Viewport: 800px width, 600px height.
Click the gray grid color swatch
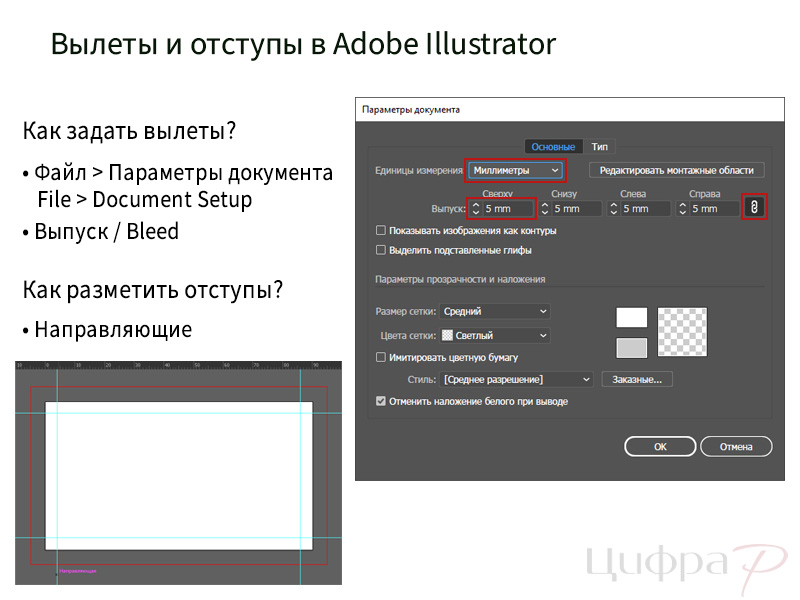(632, 348)
